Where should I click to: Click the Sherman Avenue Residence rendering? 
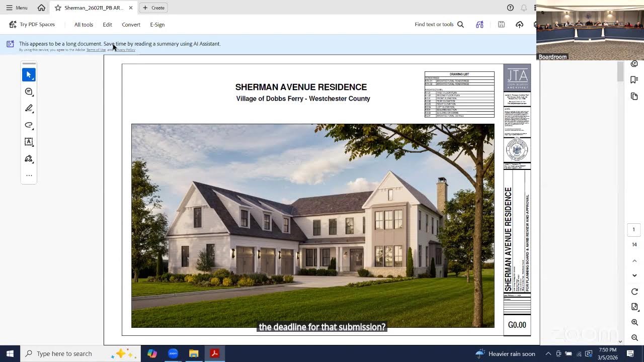pyautogui.click(x=312, y=226)
